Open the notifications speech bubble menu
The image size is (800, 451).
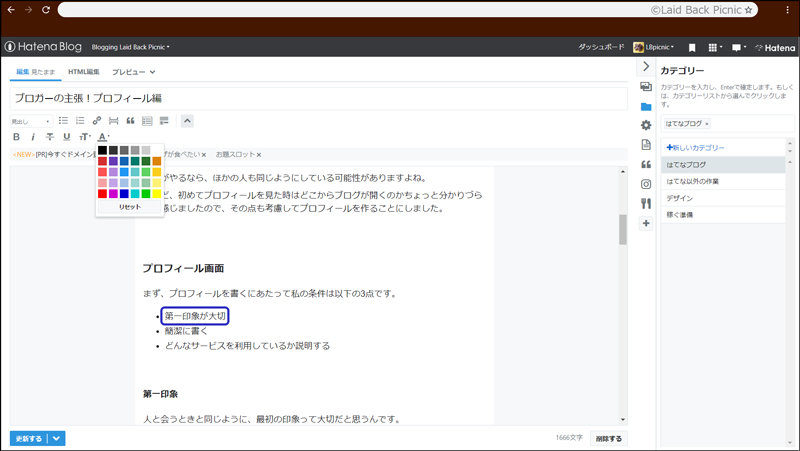[739, 47]
